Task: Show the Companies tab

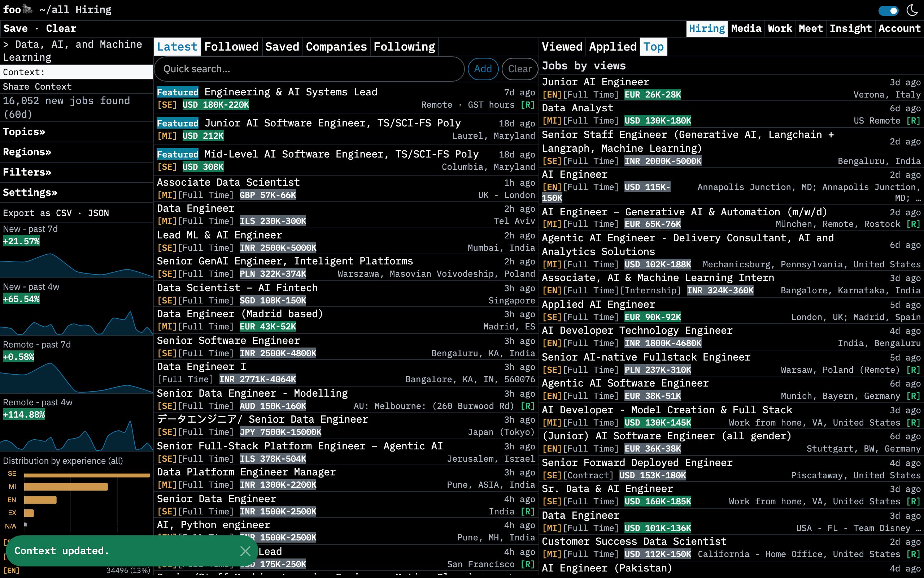Action: coord(336,47)
